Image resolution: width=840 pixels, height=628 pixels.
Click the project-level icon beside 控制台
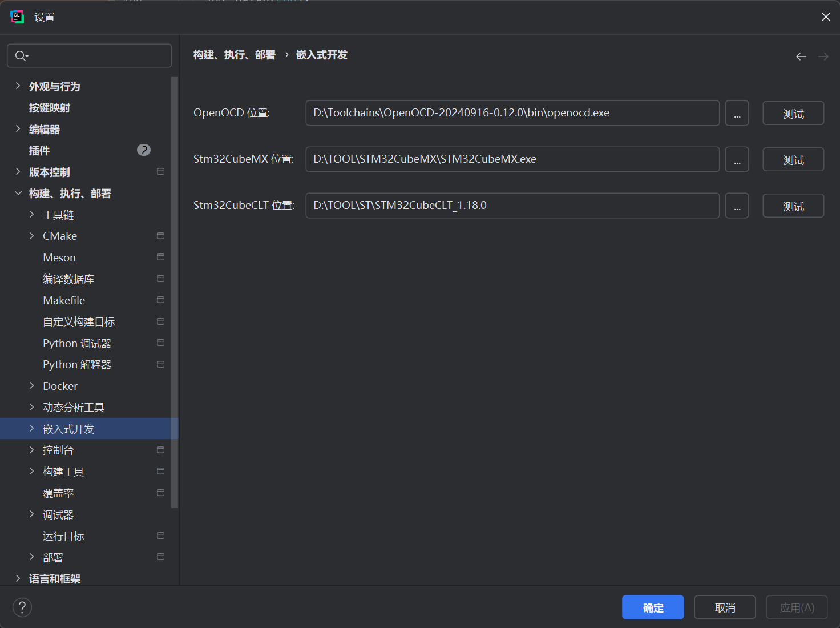[x=160, y=450]
